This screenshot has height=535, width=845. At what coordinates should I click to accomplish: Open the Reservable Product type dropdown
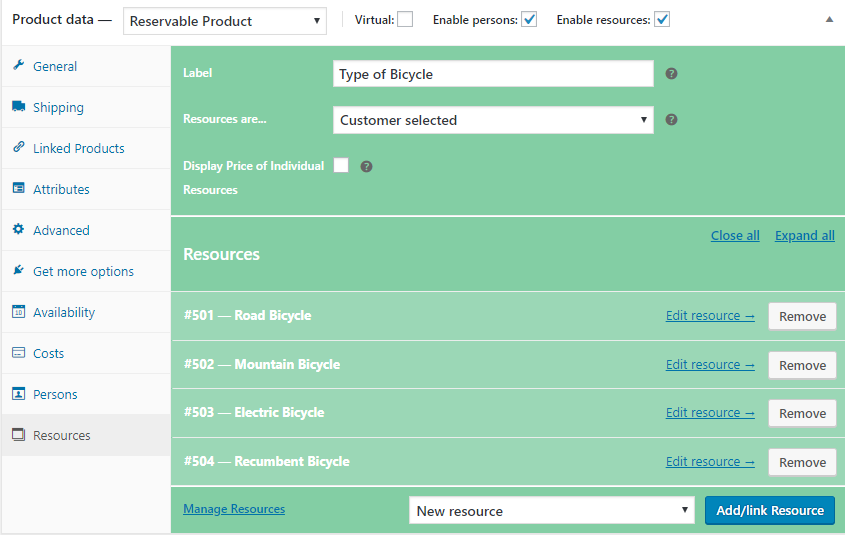point(225,21)
